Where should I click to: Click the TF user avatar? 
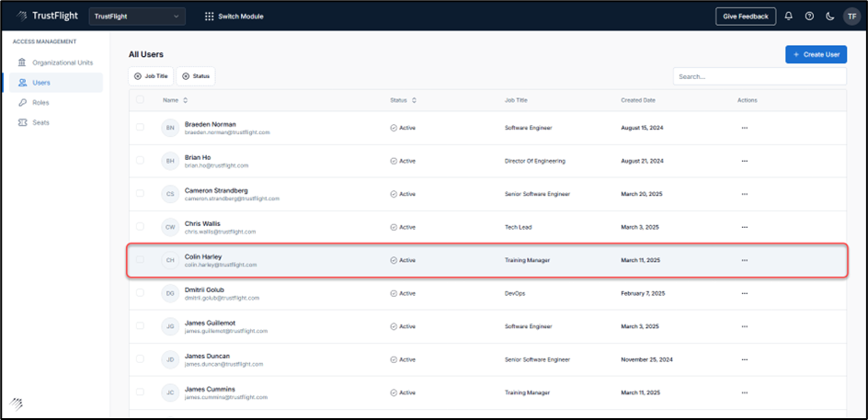click(x=851, y=17)
